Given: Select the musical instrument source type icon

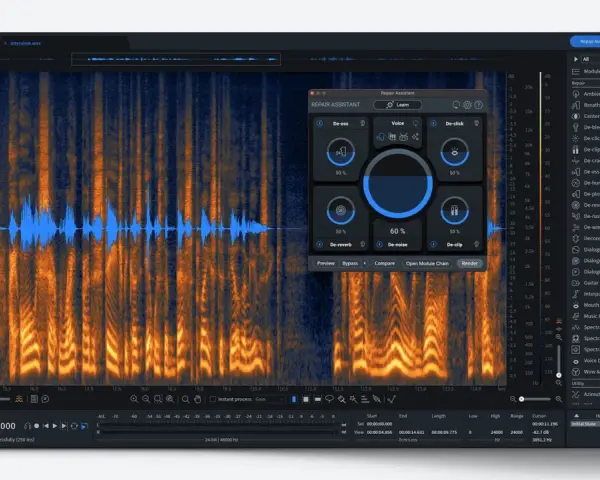Looking at the screenshot, I should pos(392,137).
